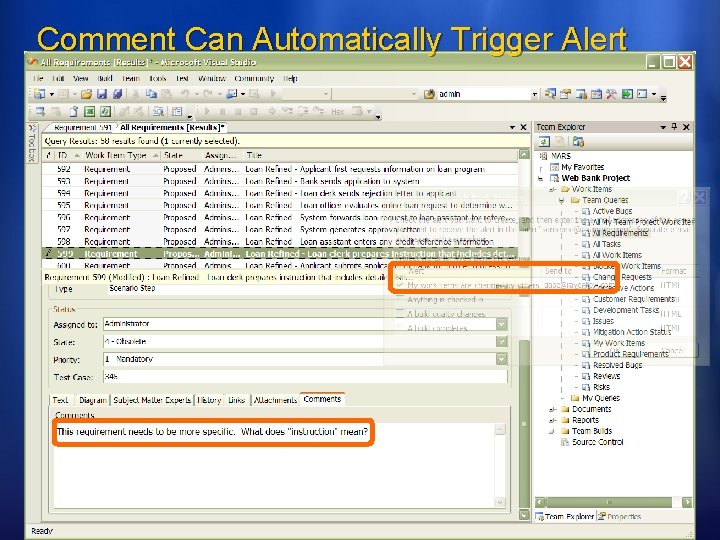The height and width of the screenshot is (540, 720).
Task: Open Properties Window toolbar icon
Action: click(x=565, y=94)
